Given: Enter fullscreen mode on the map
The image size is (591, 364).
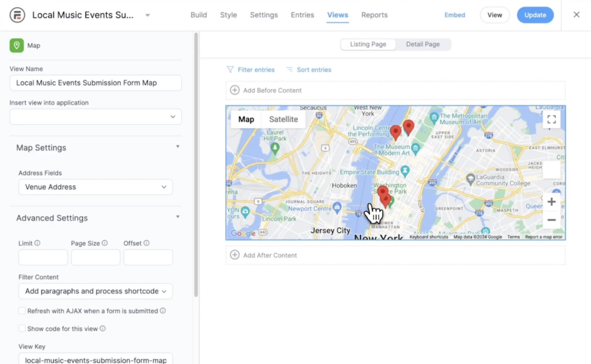Looking at the screenshot, I should pyautogui.click(x=551, y=119).
